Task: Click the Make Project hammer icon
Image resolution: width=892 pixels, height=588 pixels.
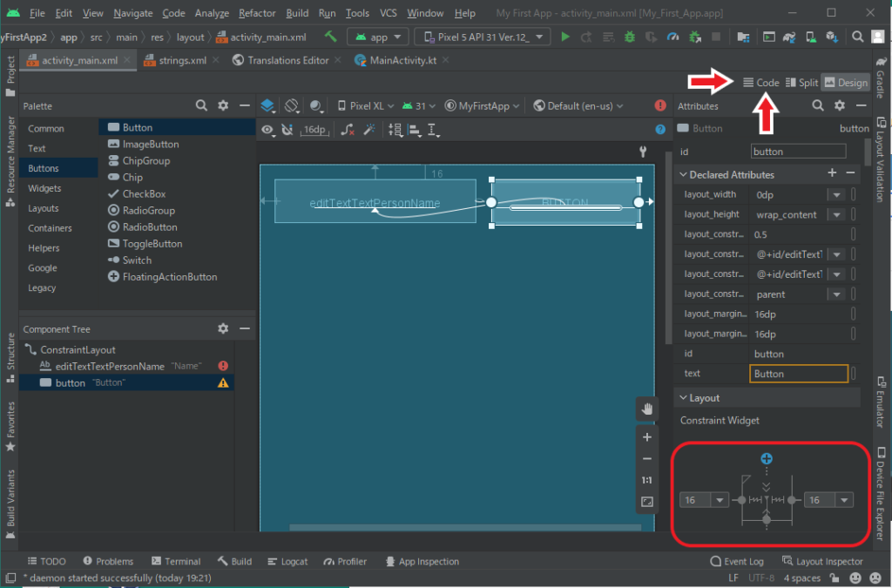Action: pos(331,37)
